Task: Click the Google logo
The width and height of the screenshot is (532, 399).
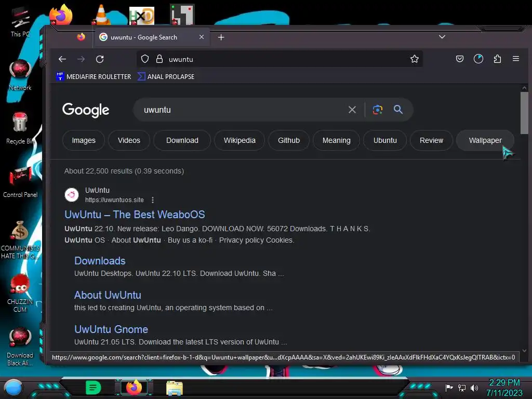Action: point(86,110)
